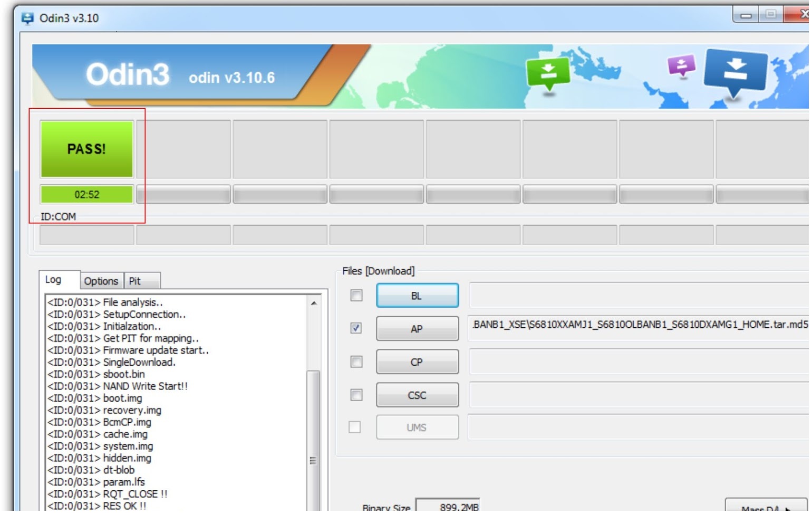Select 'Firmware update start..' log line
The image size is (812, 513).
click(x=128, y=350)
